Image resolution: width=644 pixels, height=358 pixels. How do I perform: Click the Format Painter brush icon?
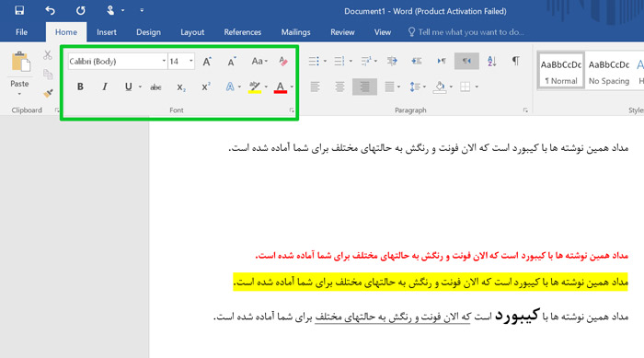pyautogui.click(x=48, y=93)
